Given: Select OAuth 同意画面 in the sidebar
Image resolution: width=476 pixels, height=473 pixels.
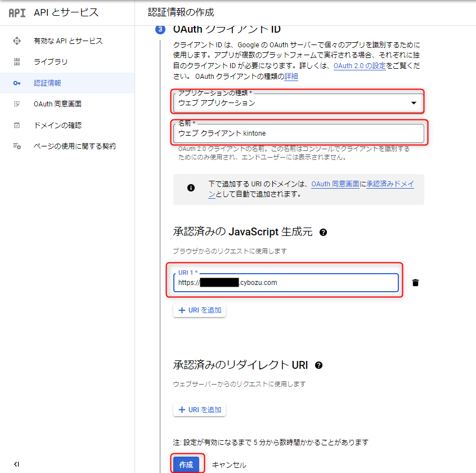Looking at the screenshot, I should point(57,104).
